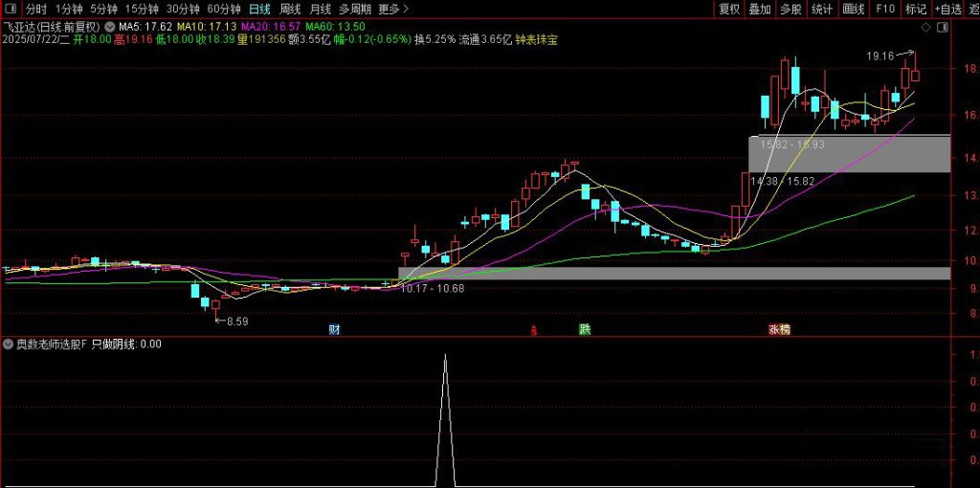Click the gray 15.82 - 16.93 gap zone
The height and width of the screenshot is (488, 980).
tap(849, 153)
